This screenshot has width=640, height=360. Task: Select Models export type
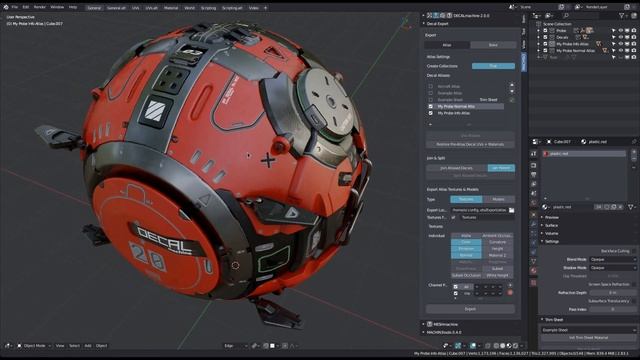coord(498,199)
